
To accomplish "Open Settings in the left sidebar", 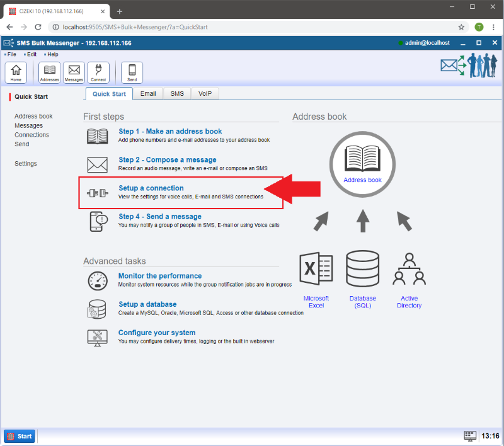I will click(x=26, y=164).
